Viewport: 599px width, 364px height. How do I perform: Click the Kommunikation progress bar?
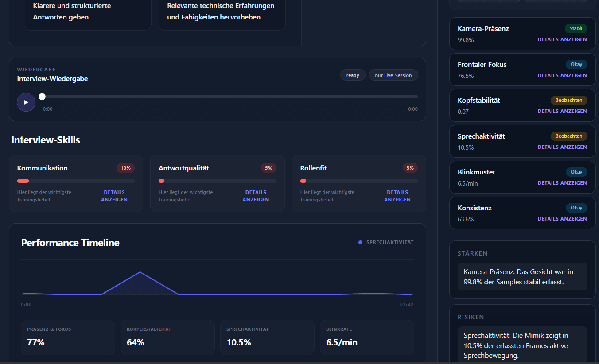pos(76,181)
